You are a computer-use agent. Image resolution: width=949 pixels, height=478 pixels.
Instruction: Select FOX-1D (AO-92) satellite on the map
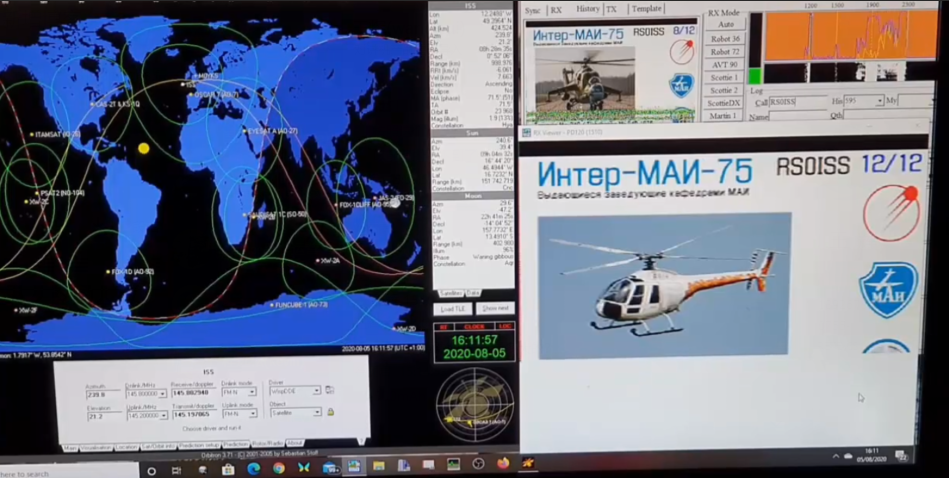coord(130,272)
